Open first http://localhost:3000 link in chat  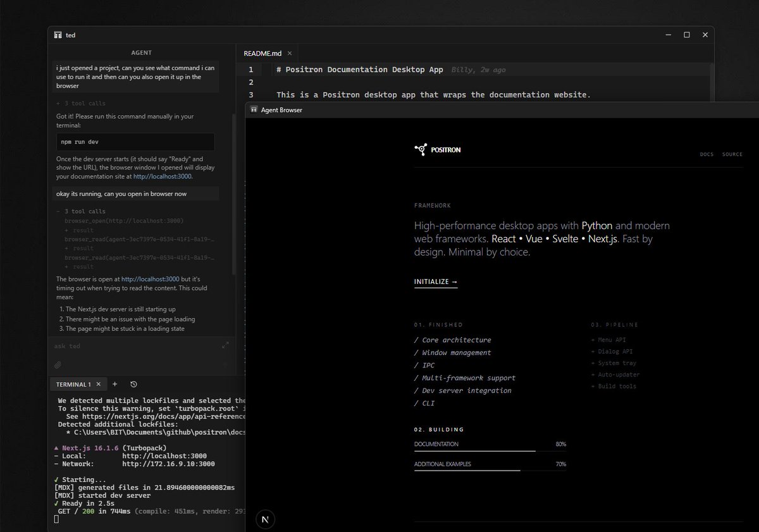pos(162,176)
